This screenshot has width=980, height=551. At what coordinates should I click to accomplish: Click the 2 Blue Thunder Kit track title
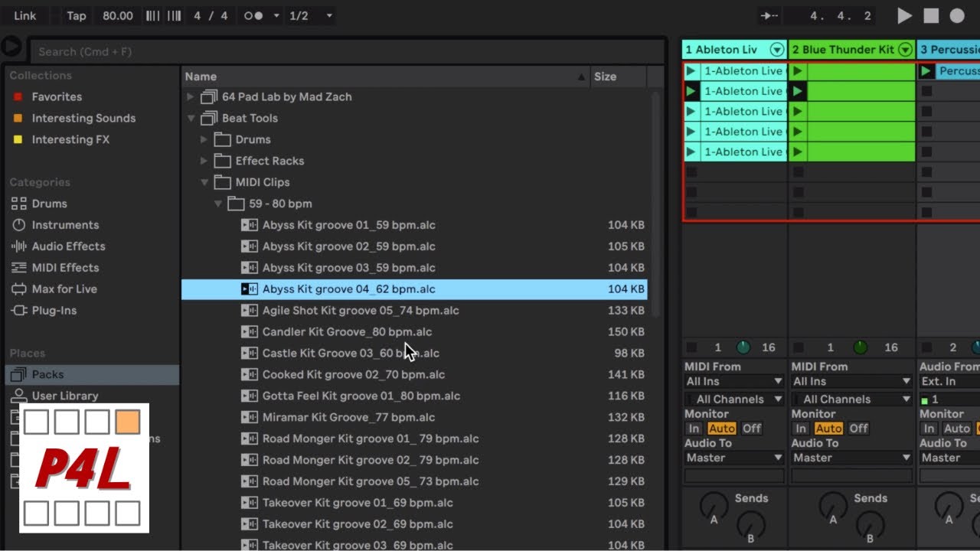point(843,50)
